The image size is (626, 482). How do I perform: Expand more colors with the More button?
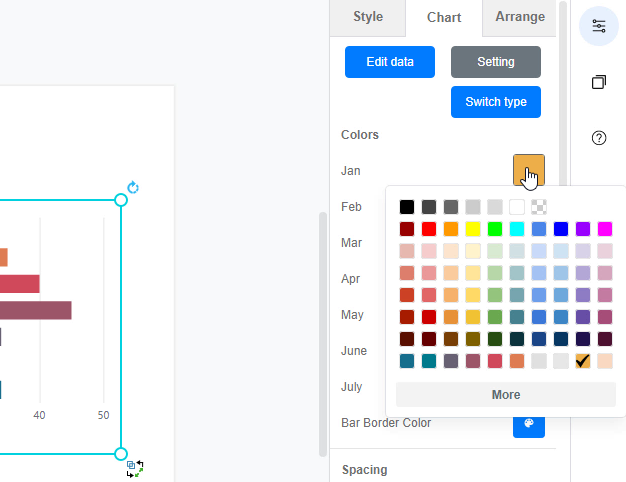[x=505, y=395]
